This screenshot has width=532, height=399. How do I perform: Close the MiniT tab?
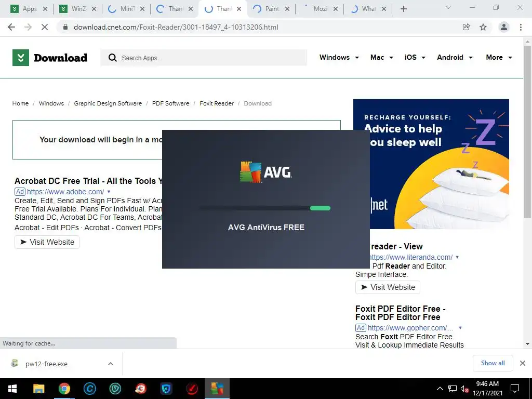click(x=142, y=9)
